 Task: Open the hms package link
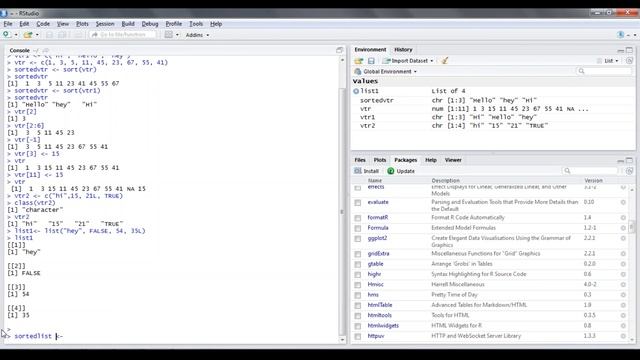coord(373,295)
